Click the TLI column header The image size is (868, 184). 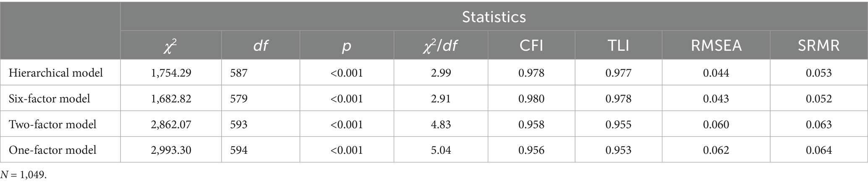tap(618, 46)
